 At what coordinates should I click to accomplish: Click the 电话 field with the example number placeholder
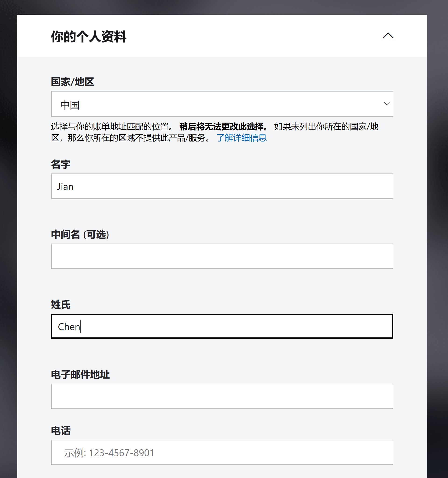(x=222, y=452)
